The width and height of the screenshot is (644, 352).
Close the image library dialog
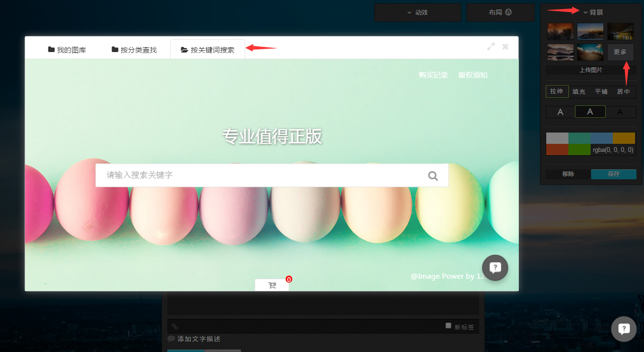click(x=505, y=46)
